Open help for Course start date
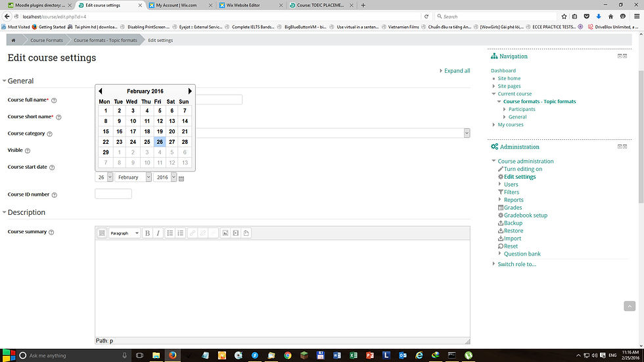Screen dimensions: 644x362 point(52,168)
